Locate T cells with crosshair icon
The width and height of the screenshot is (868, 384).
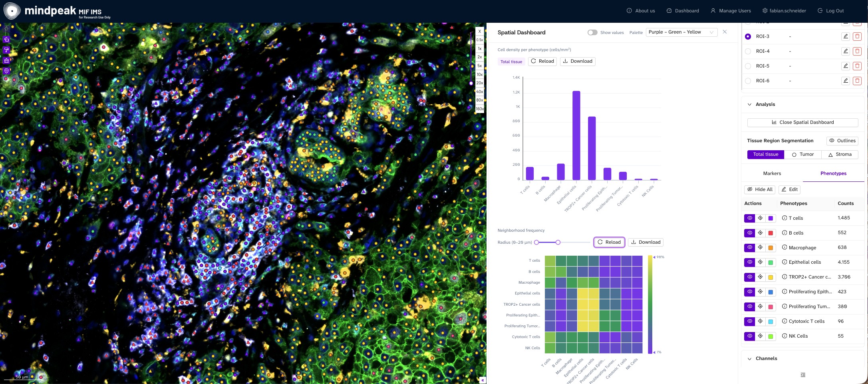pyautogui.click(x=760, y=218)
